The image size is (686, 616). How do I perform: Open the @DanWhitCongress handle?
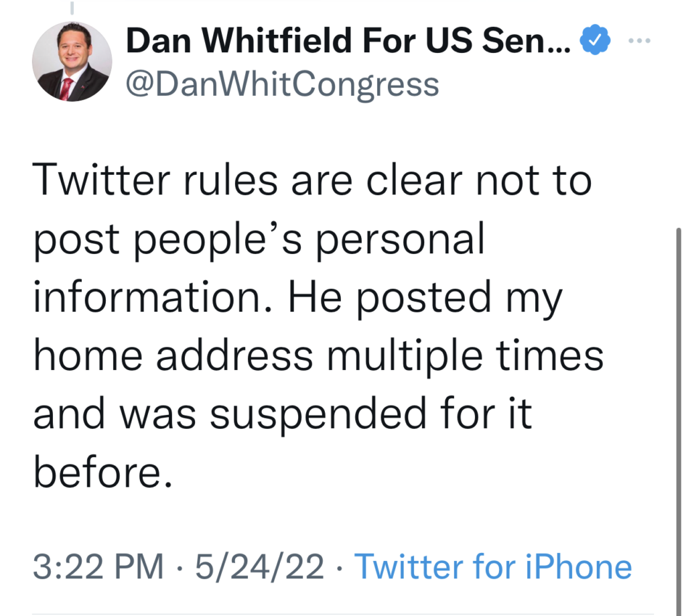[x=283, y=84]
